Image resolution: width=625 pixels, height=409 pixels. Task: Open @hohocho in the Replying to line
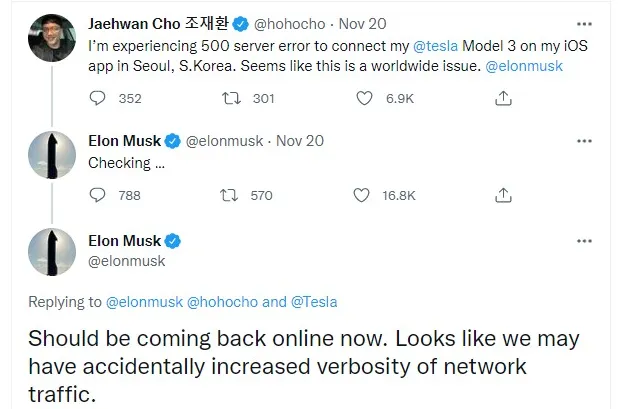[222, 302]
